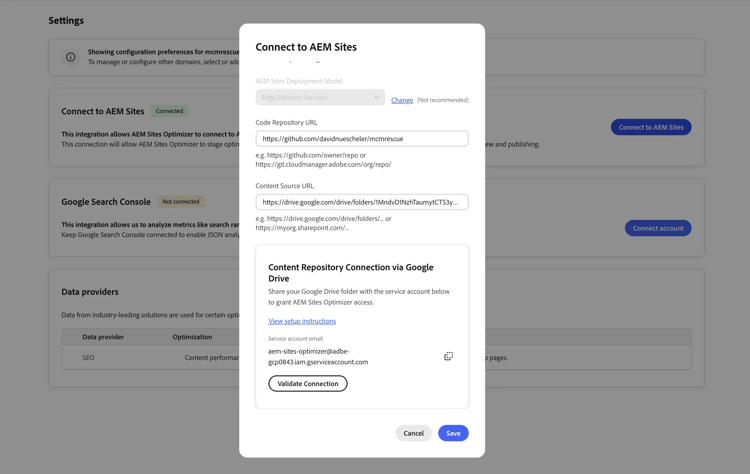Click the Connected status badge
This screenshot has width=750, height=474.
[x=169, y=111]
